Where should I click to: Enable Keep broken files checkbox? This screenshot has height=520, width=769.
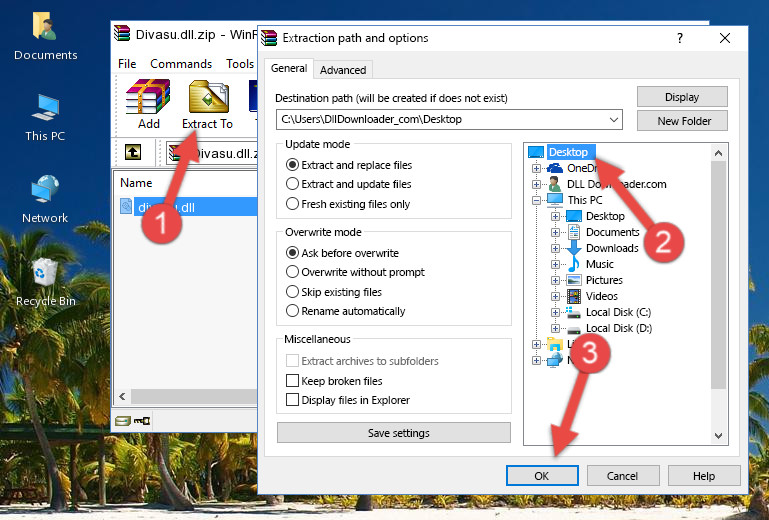pos(292,381)
